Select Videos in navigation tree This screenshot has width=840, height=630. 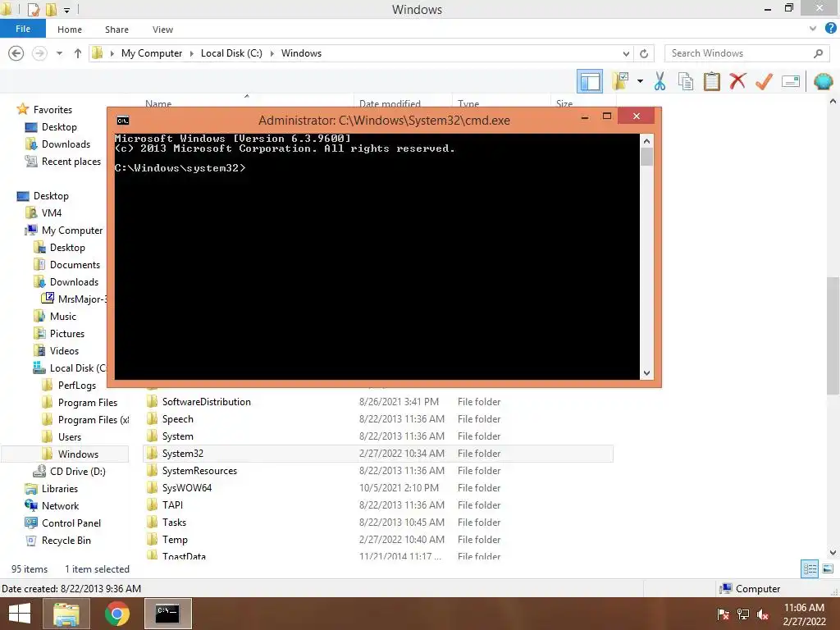(x=64, y=350)
